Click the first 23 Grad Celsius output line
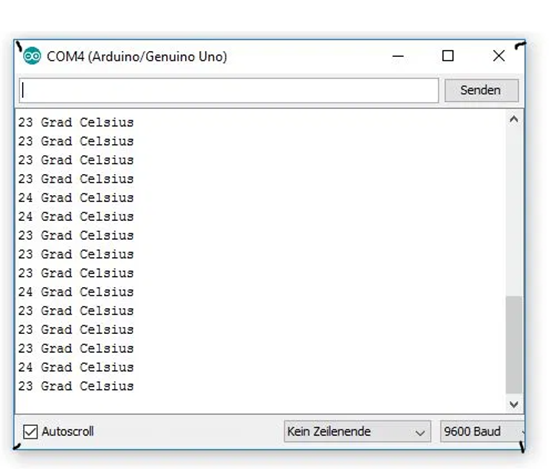 coord(76,122)
